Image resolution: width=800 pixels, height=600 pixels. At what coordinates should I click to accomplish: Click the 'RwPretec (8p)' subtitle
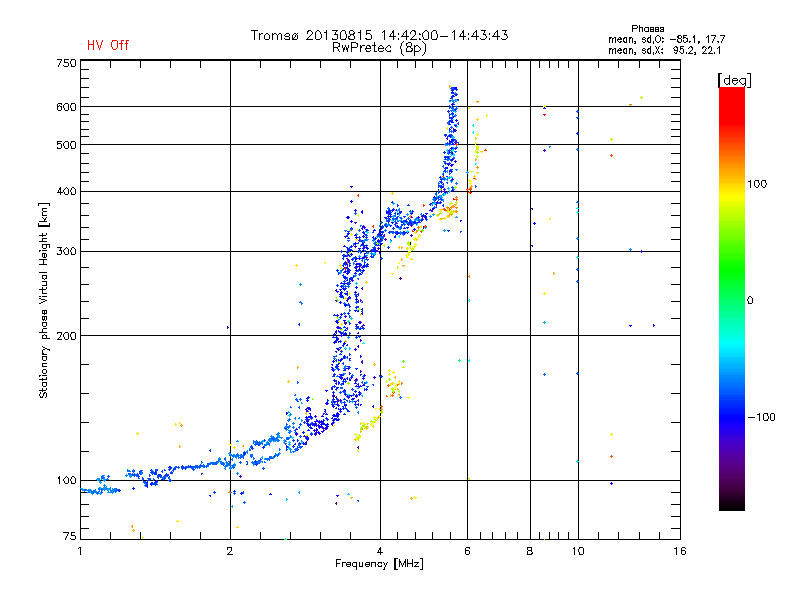coord(379,48)
